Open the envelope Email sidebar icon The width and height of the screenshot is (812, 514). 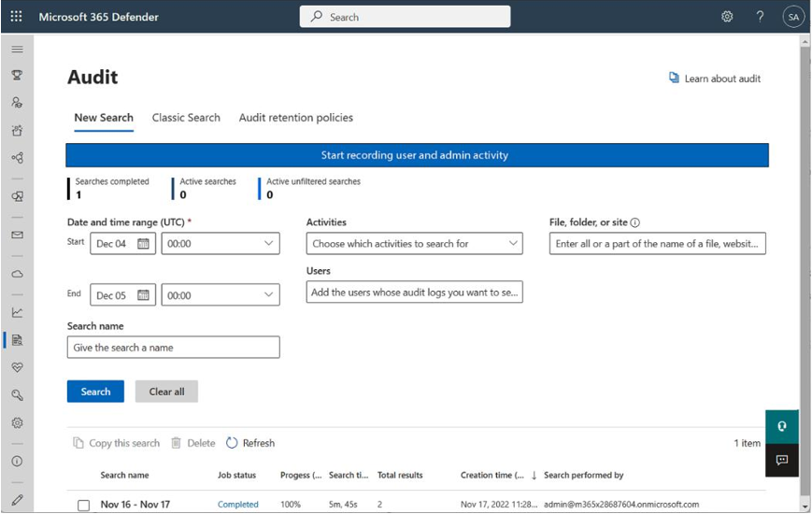coord(17,235)
